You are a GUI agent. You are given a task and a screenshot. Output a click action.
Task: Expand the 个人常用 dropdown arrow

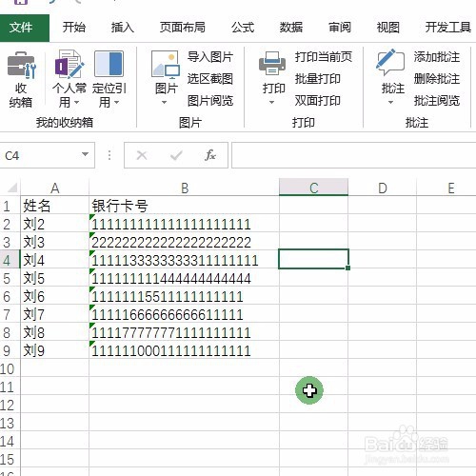(77, 103)
